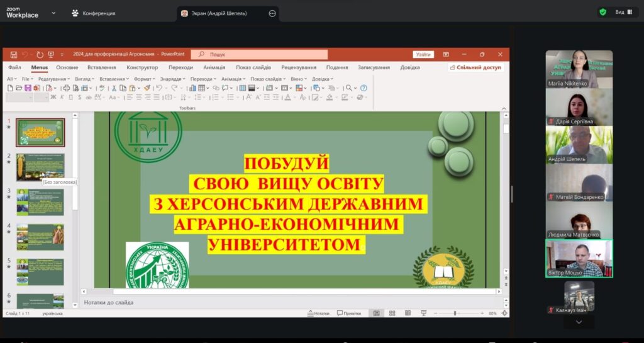Screen dimensions: 644x343
Task: Open Reading View from status bar
Action: point(406,313)
